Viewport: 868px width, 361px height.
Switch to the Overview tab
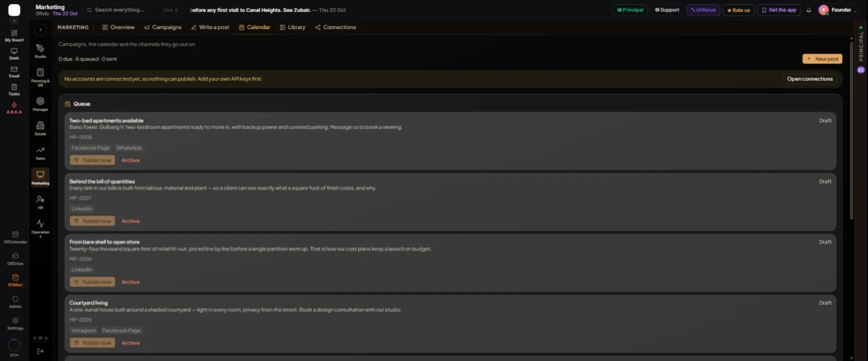click(x=119, y=27)
